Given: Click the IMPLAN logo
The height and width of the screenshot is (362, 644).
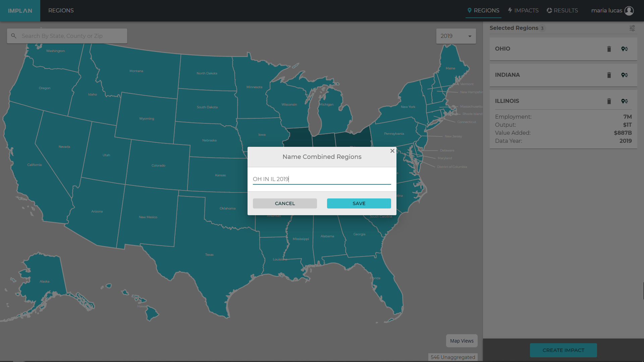Looking at the screenshot, I should coord(20,11).
